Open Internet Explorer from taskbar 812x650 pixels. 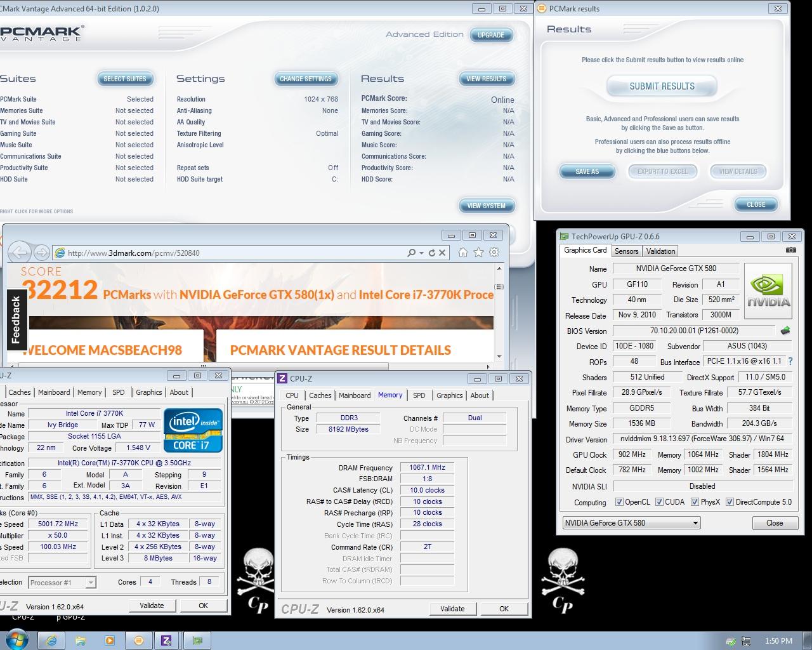click(51, 640)
